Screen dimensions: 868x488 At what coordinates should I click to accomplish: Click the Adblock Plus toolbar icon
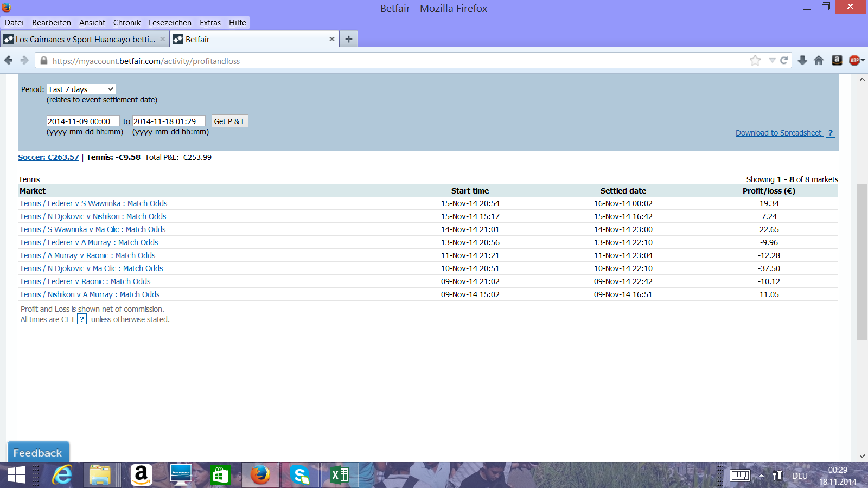coord(854,61)
